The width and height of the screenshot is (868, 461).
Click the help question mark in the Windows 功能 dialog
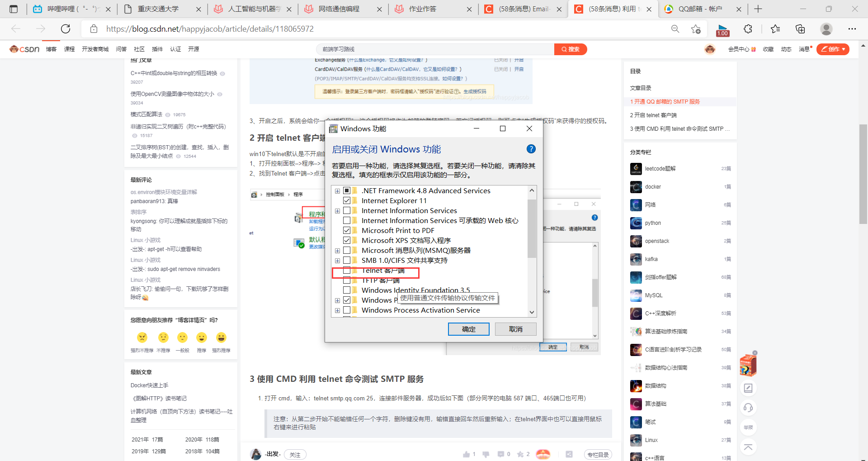531,149
